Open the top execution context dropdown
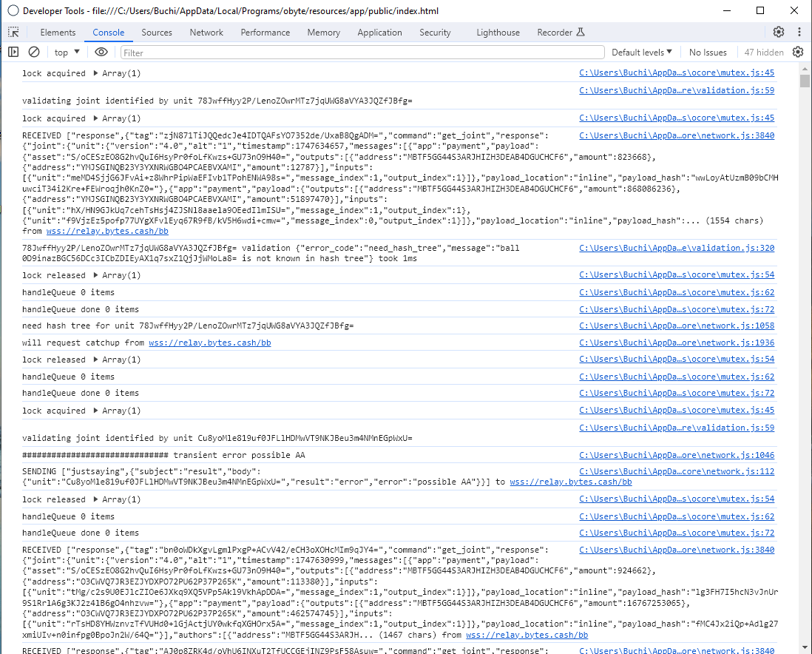 pyautogui.click(x=67, y=53)
